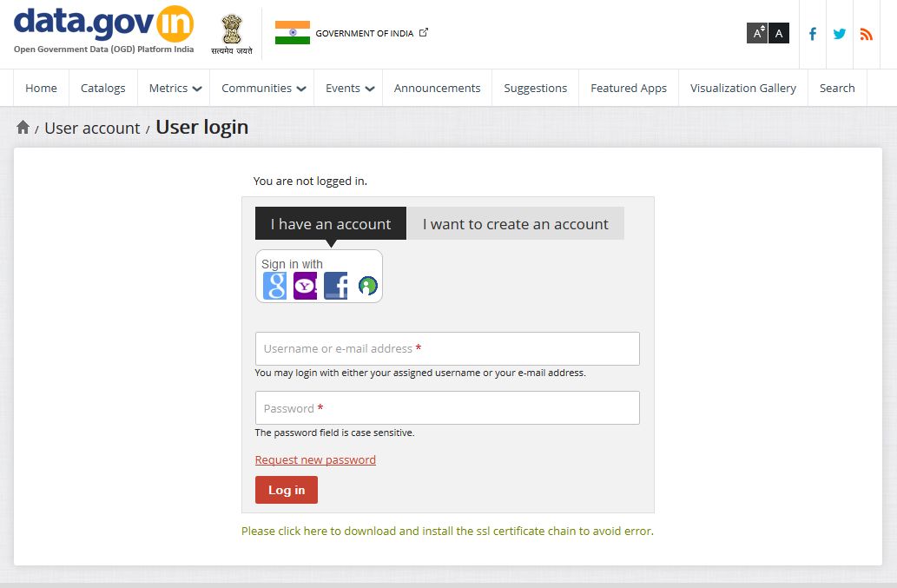897x588 pixels.
Task: Click the "You are not logged in." text
Action: pyautogui.click(x=310, y=182)
